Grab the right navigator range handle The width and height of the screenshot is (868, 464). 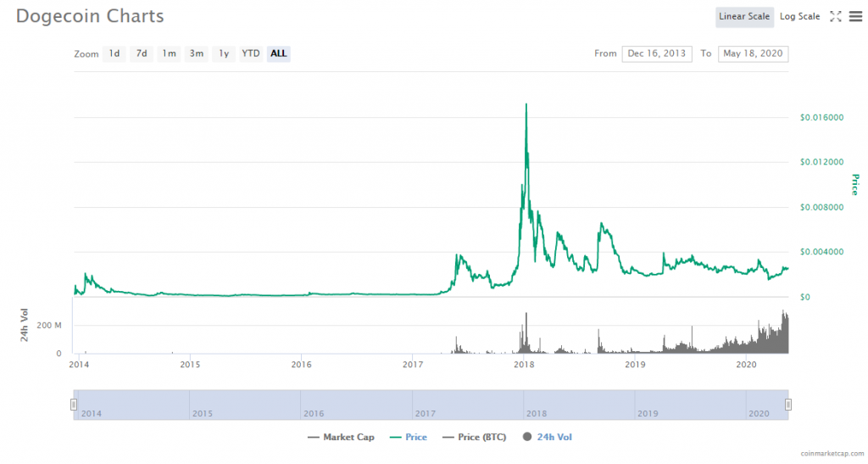788,405
